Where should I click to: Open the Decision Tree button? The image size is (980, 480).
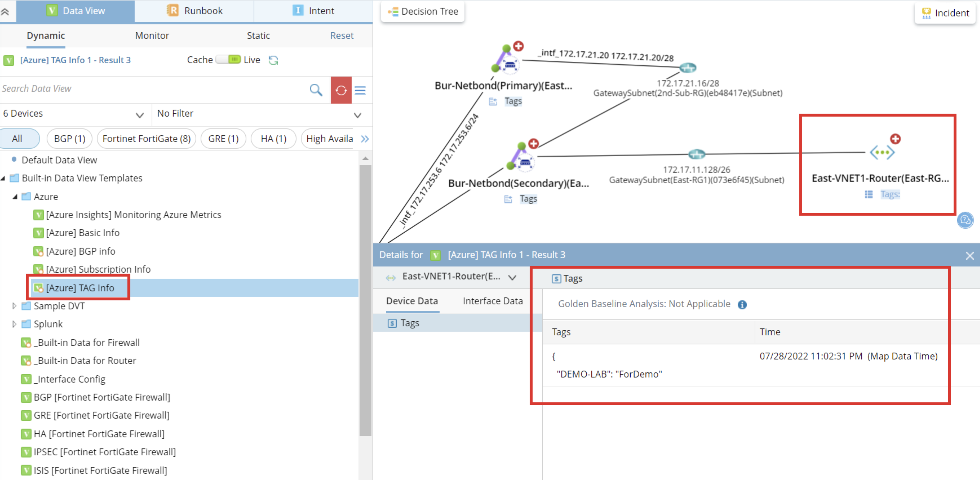tap(423, 12)
